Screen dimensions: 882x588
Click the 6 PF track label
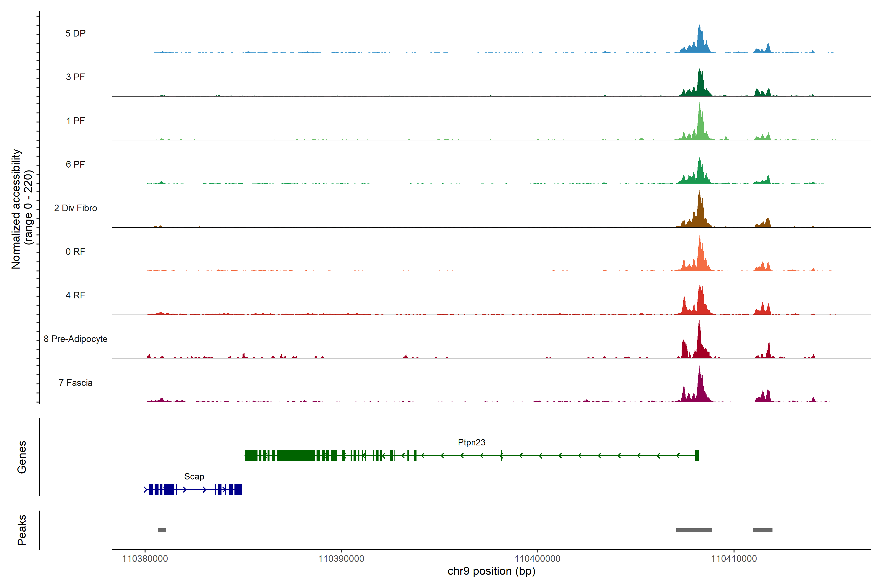tap(75, 164)
